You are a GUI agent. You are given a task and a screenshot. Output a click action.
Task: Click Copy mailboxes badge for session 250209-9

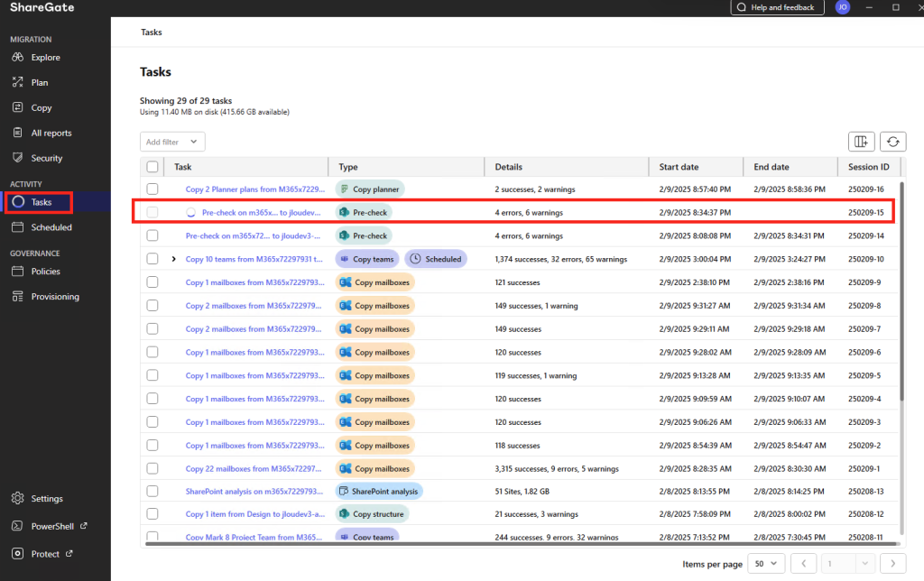click(x=375, y=282)
